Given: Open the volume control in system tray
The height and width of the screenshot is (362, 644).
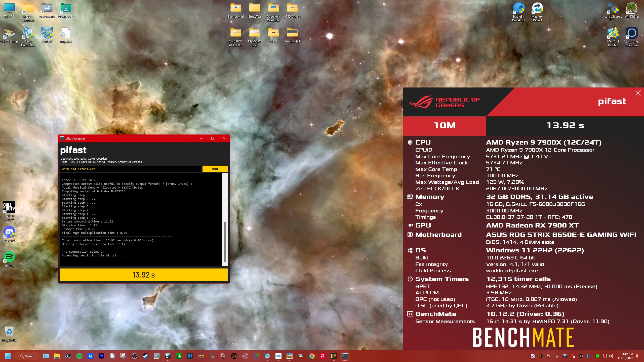Looking at the screenshot, I should (612, 356).
